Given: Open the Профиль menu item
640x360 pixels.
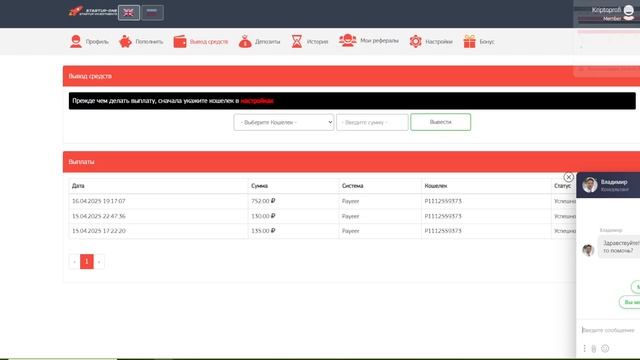Looking at the screenshot, I should click(97, 42).
